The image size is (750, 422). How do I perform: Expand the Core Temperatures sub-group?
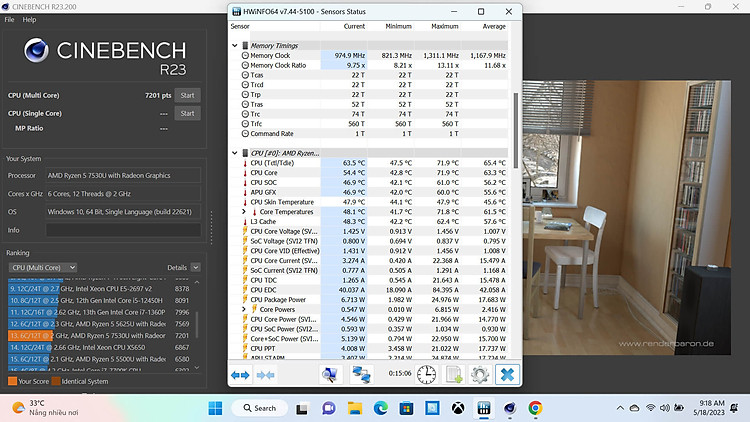(x=244, y=211)
